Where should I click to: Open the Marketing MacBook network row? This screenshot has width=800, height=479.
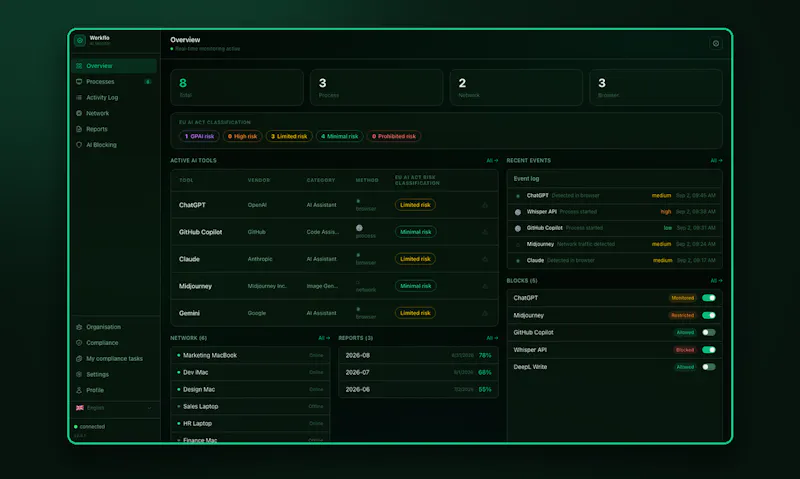pyautogui.click(x=251, y=356)
